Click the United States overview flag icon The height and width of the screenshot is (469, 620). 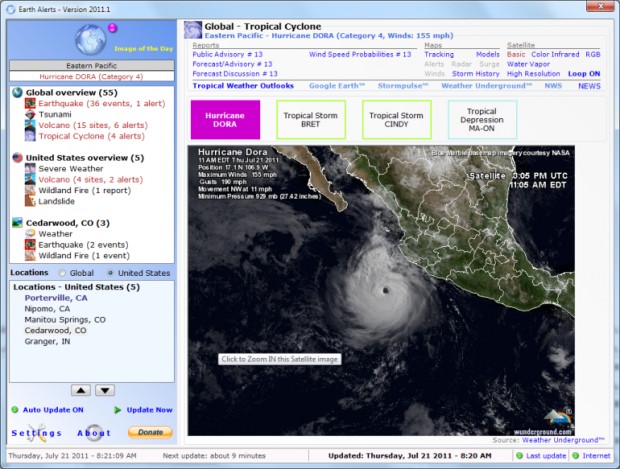pyautogui.click(x=17, y=158)
